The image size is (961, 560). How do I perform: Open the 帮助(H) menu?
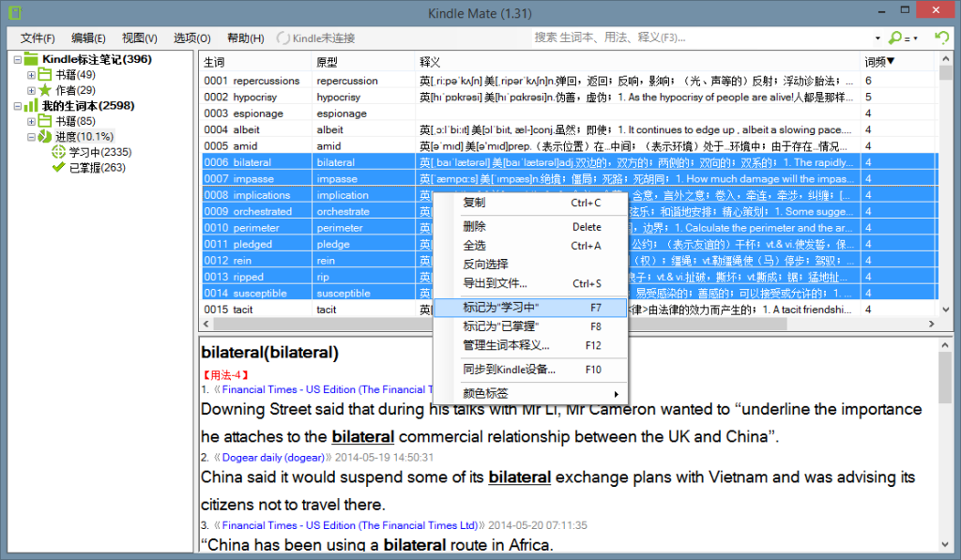click(x=245, y=38)
